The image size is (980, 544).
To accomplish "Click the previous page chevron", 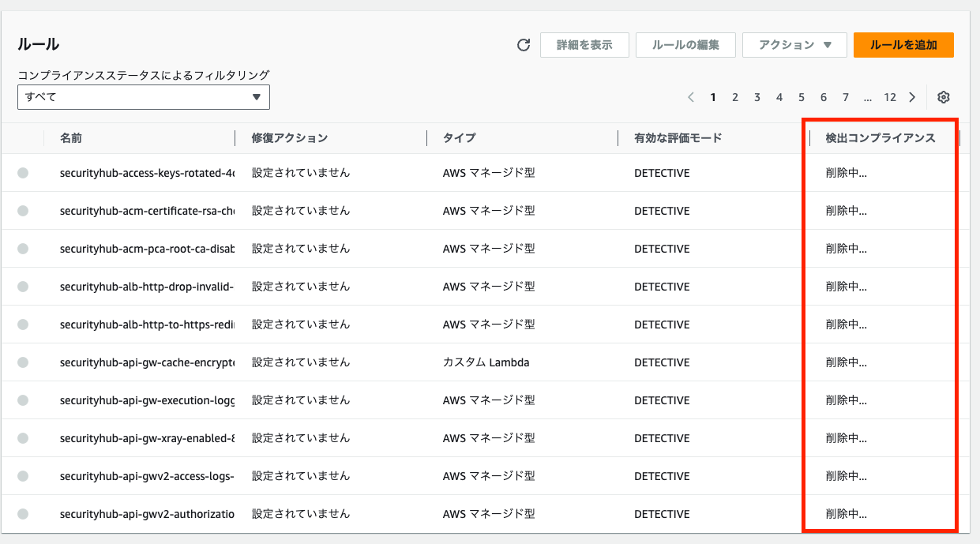I will coord(691,96).
